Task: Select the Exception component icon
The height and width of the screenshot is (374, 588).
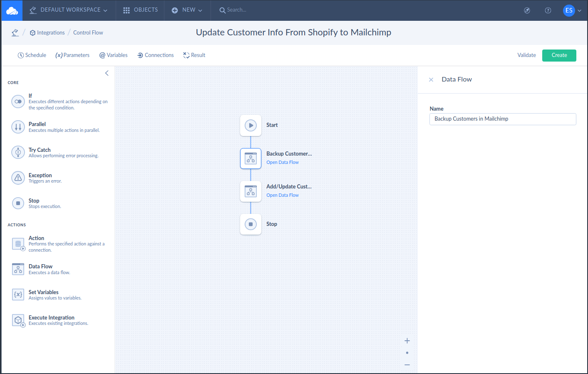Action: [x=18, y=178]
